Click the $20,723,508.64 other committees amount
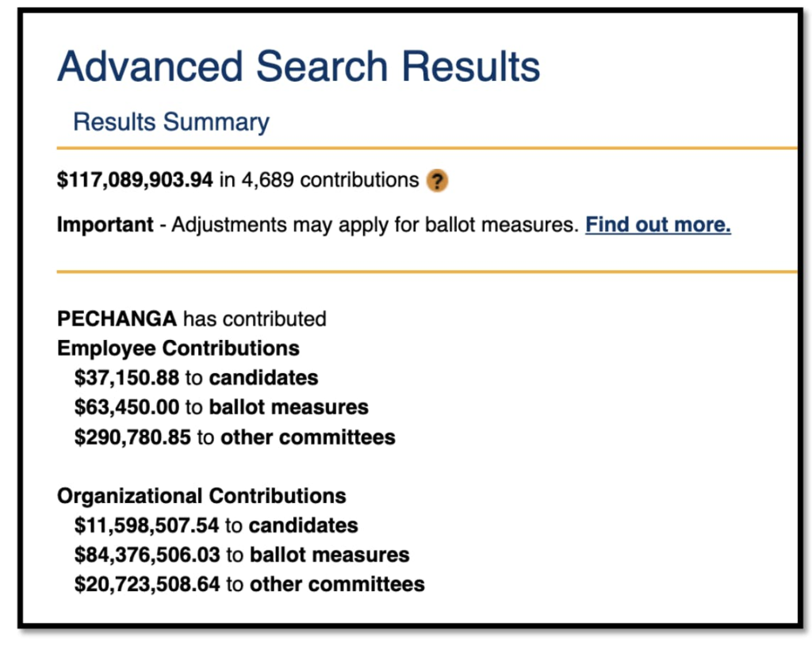 (x=147, y=585)
